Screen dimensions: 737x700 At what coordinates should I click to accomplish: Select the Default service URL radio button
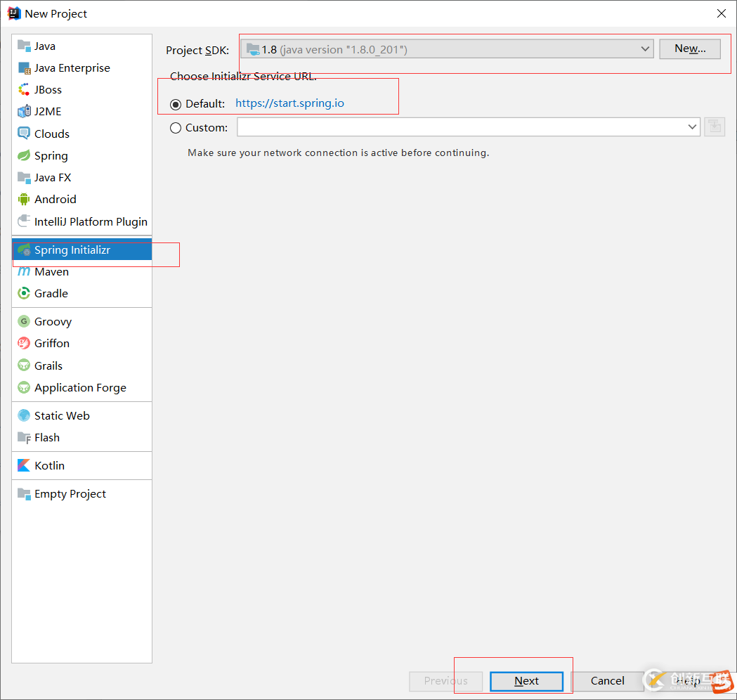pyautogui.click(x=176, y=104)
